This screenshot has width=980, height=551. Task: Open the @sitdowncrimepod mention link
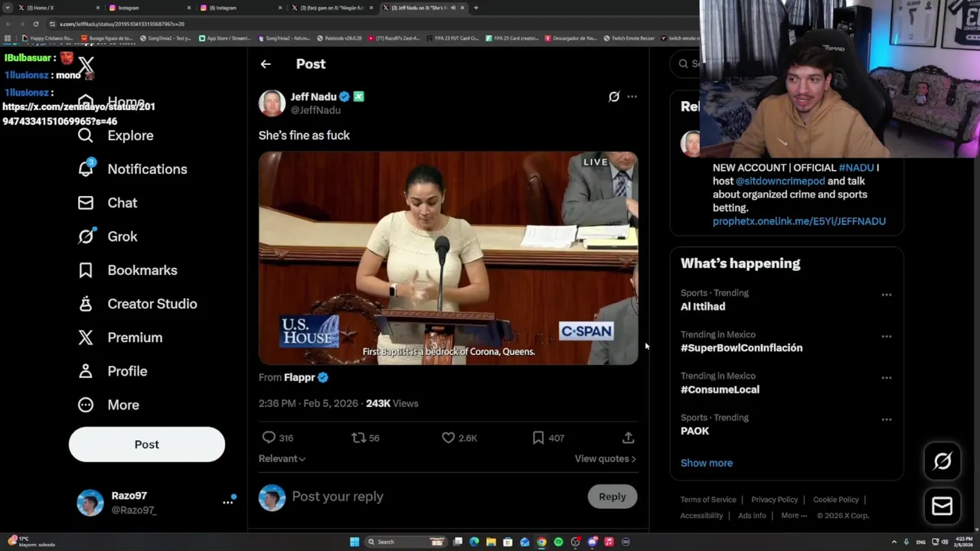[780, 181]
